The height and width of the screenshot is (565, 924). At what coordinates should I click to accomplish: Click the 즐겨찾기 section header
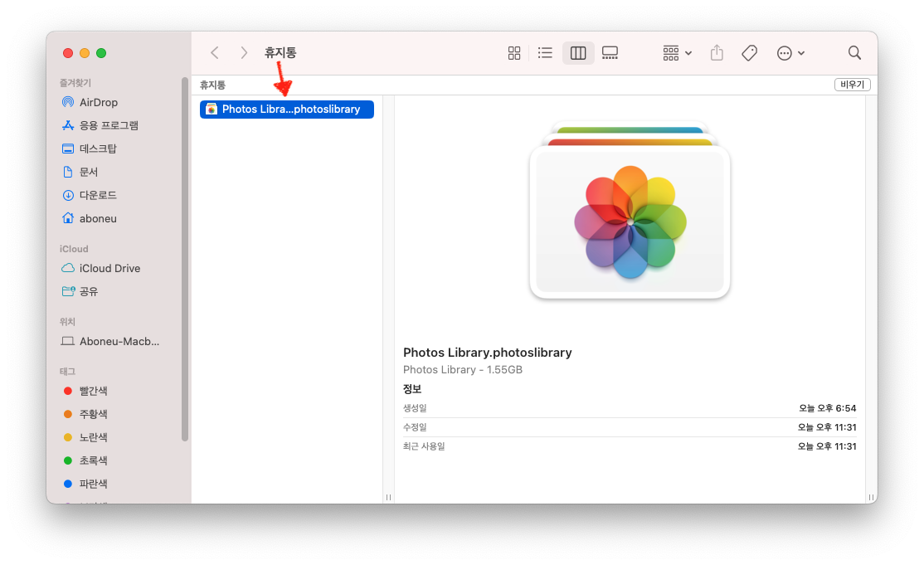click(x=75, y=82)
